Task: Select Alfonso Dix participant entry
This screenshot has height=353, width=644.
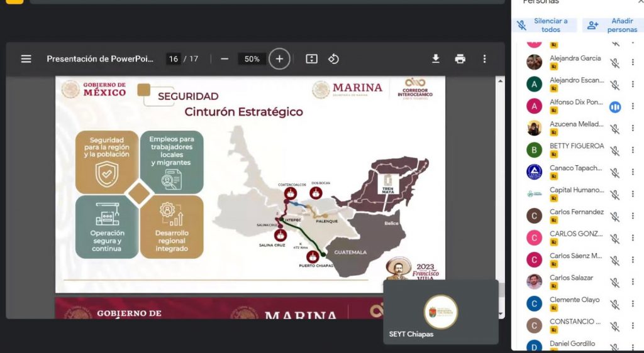Action: [576, 102]
